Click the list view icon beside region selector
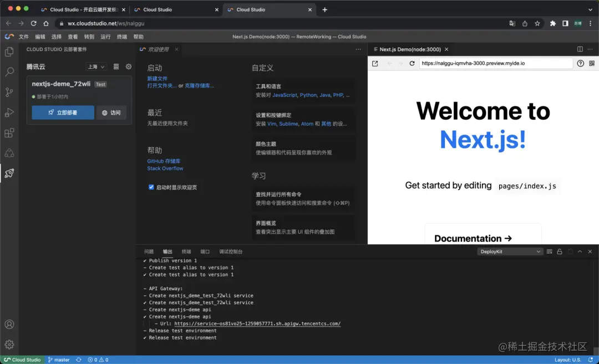 (x=116, y=66)
